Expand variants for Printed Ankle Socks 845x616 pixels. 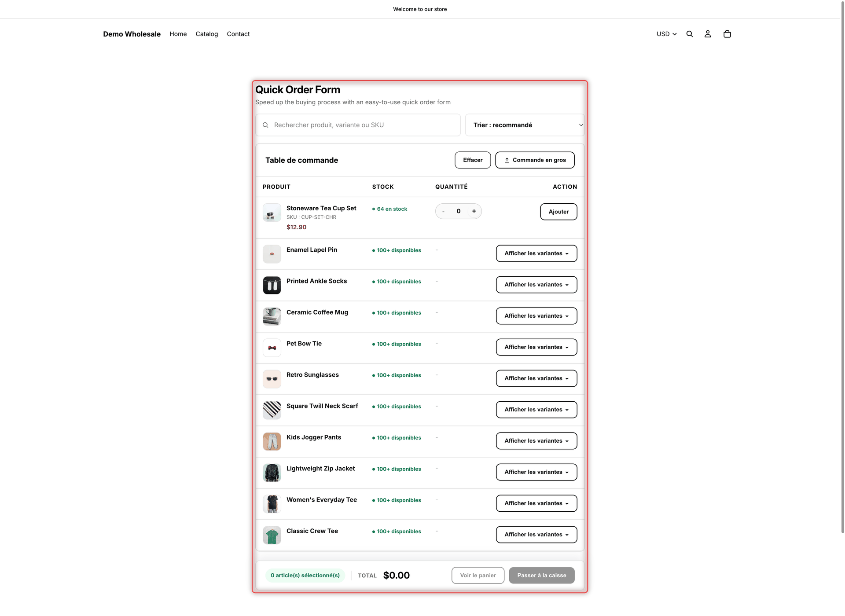pyautogui.click(x=536, y=285)
